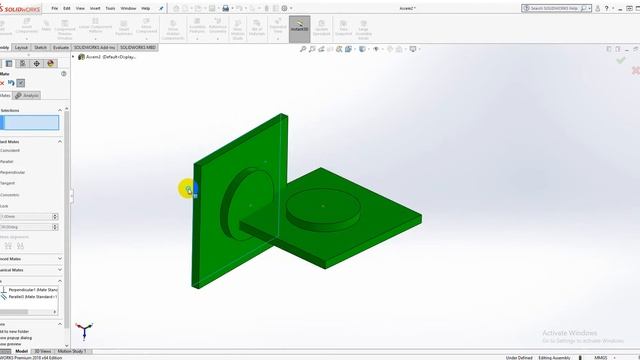This screenshot has width=640, height=360.
Task: Open the Reference Geometry tool
Action: point(218,28)
